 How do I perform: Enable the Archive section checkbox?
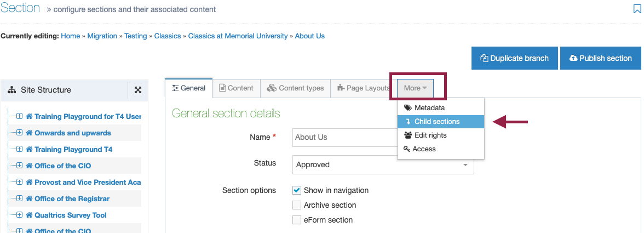[x=297, y=205]
